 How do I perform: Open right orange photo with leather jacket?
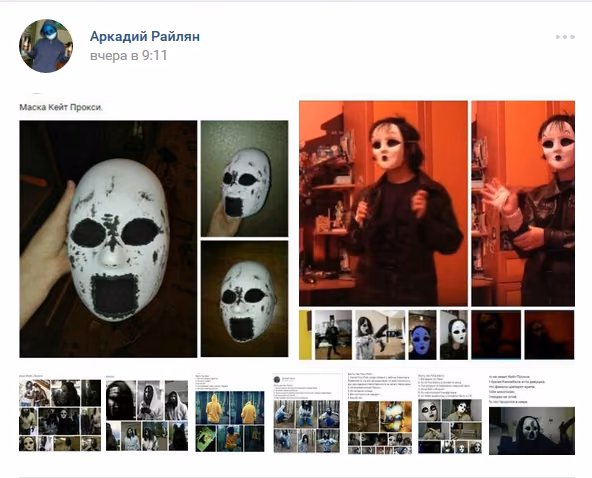coord(523,204)
